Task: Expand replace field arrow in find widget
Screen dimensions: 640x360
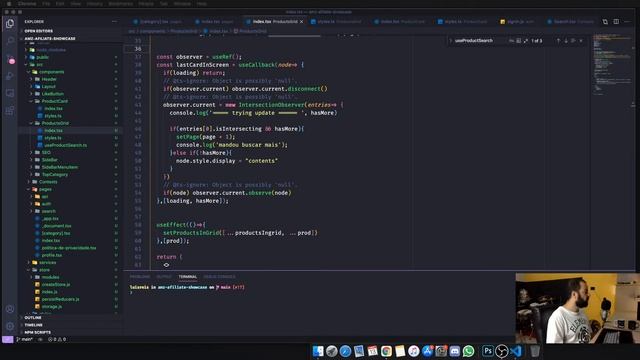Action: click(451, 41)
